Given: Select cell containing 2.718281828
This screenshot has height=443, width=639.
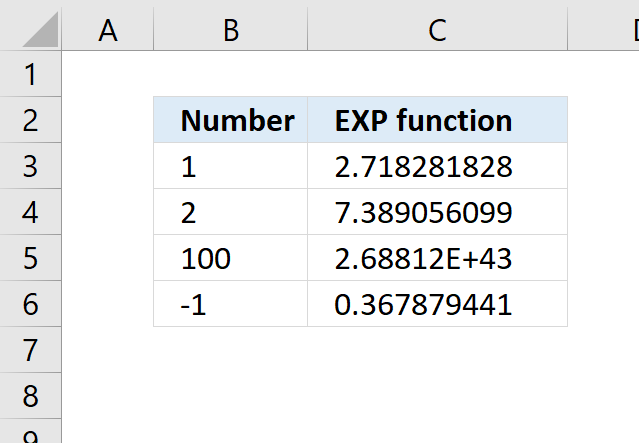Looking at the screenshot, I should point(437,166).
